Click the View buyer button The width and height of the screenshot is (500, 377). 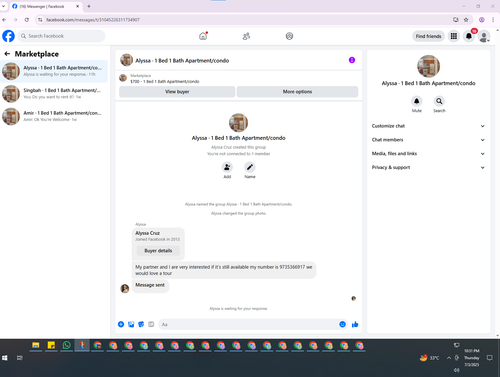click(x=177, y=92)
